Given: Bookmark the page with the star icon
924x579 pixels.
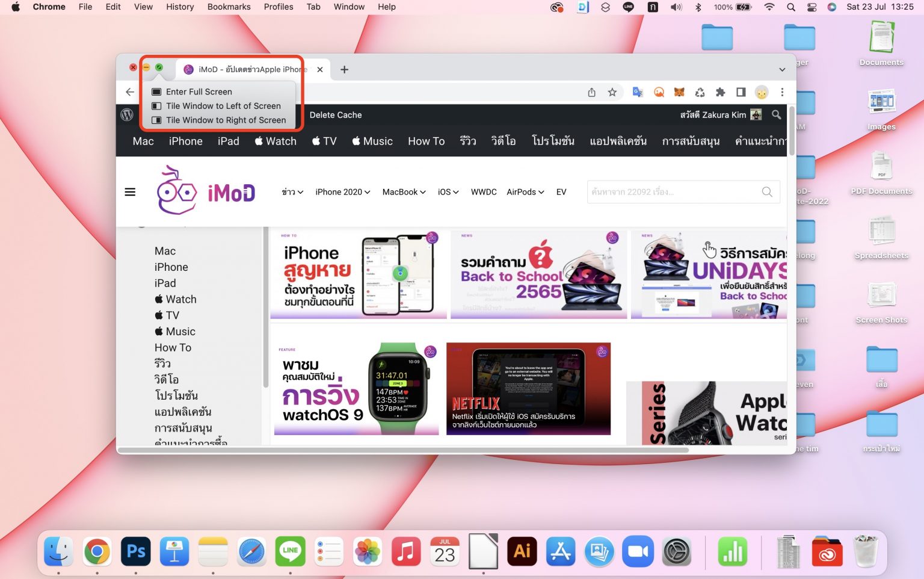Looking at the screenshot, I should [x=612, y=92].
